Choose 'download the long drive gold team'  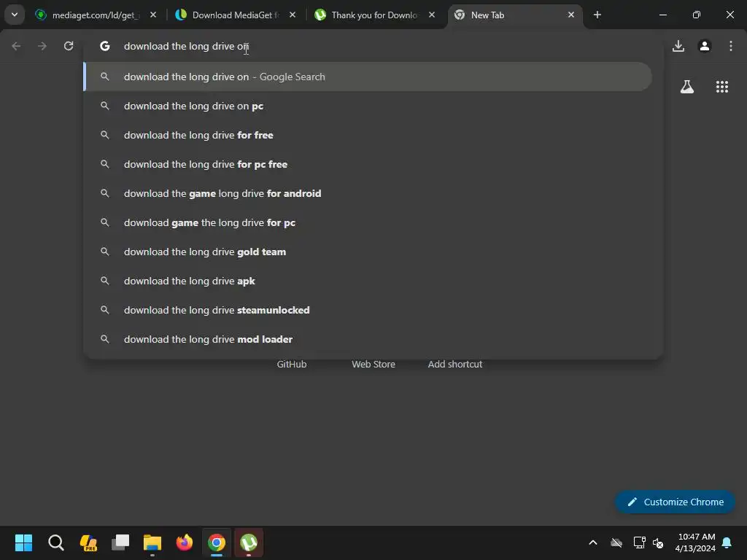[x=368, y=252]
